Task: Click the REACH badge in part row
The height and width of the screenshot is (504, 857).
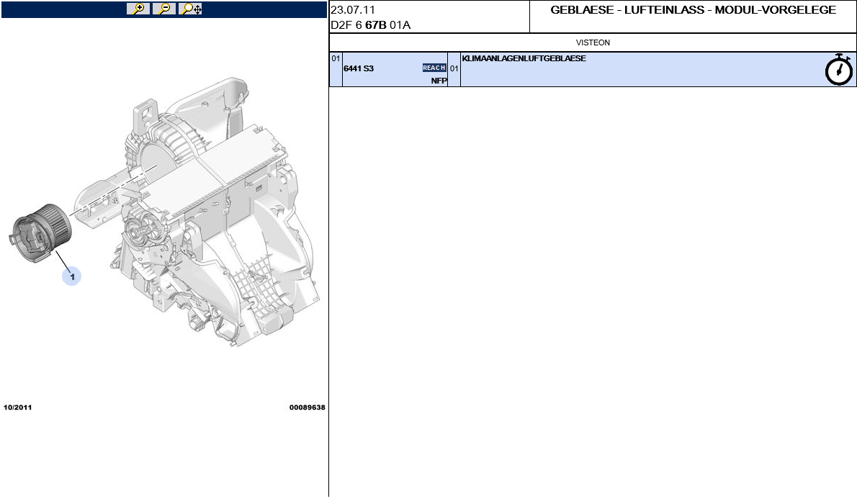Action: pos(434,68)
